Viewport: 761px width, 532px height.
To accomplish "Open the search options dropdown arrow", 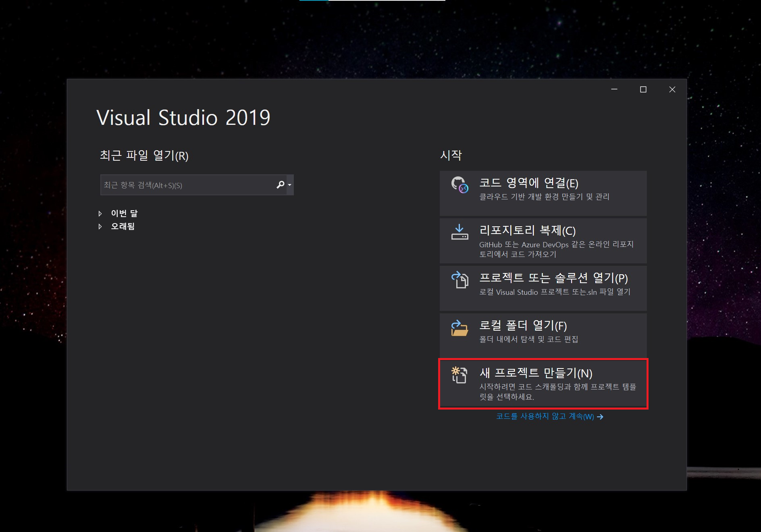I will 289,185.
